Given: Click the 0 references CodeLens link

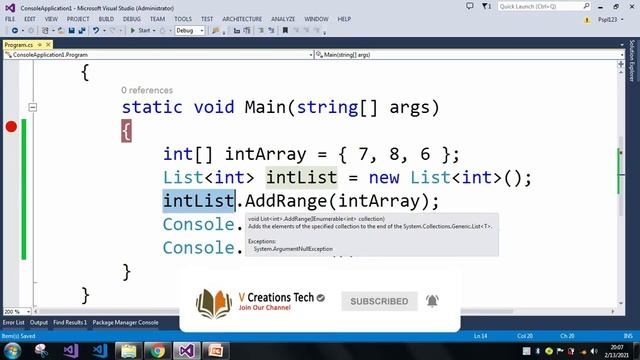Looking at the screenshot, I should tap(147, 90).
